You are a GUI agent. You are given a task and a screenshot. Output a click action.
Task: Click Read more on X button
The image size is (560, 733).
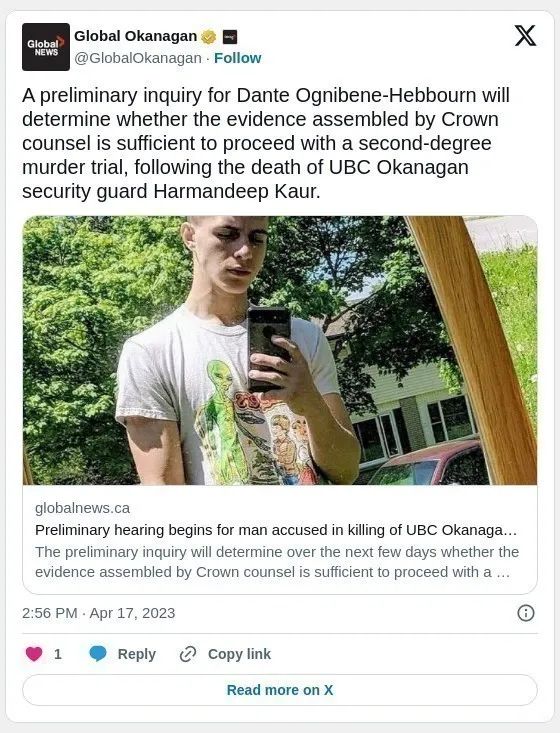[x=280, y=690]
